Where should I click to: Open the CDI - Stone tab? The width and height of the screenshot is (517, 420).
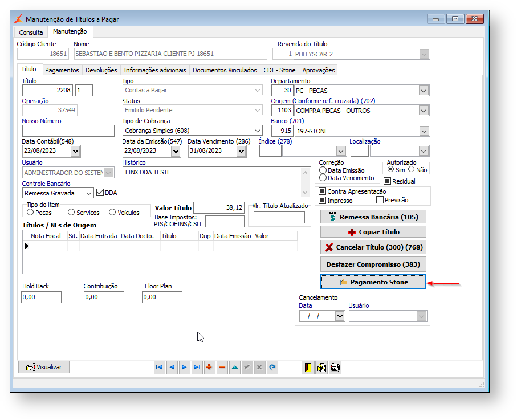pyautogui.click(x=279, y=70)
